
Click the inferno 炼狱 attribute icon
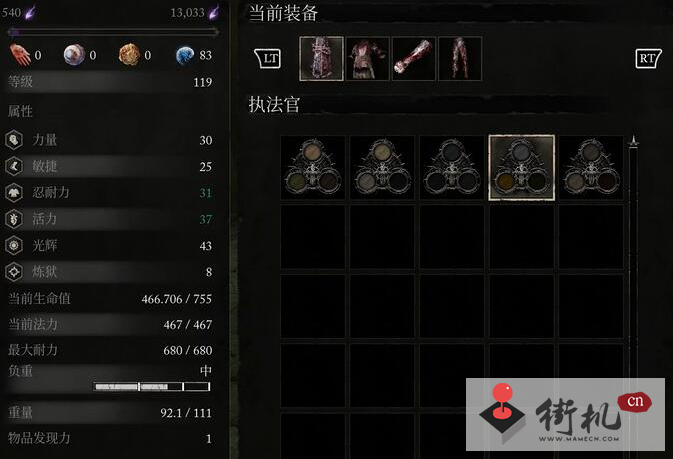(x=14, y=272)
